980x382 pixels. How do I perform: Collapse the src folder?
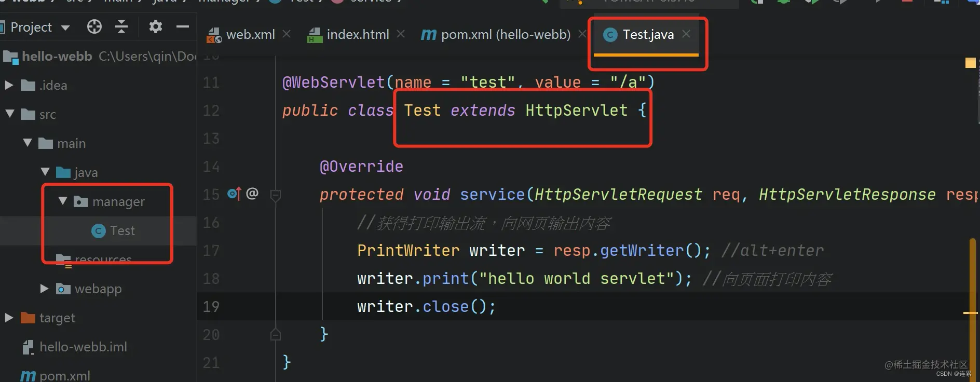tap(9, 114)
